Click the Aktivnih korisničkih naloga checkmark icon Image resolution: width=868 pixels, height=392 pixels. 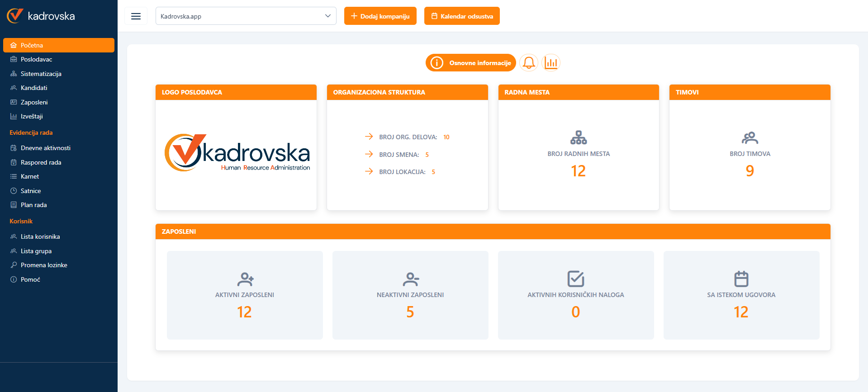576,279
